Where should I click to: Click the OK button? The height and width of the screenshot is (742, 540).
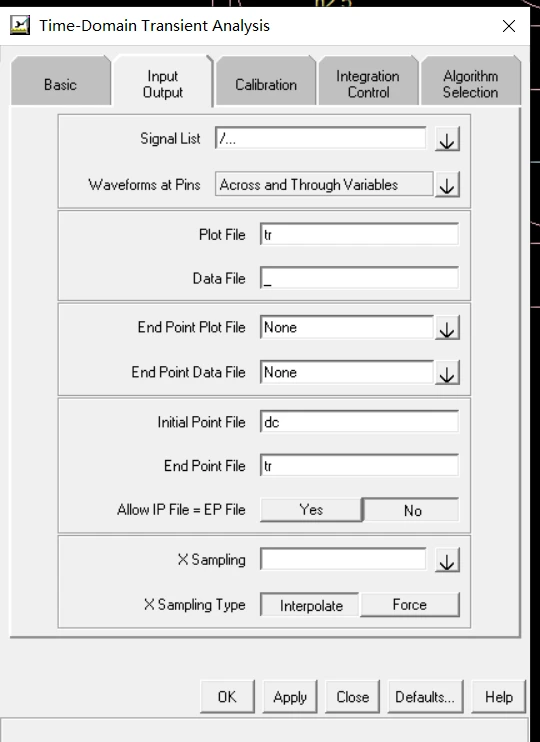pyautogui.click(x=227, y=697)
